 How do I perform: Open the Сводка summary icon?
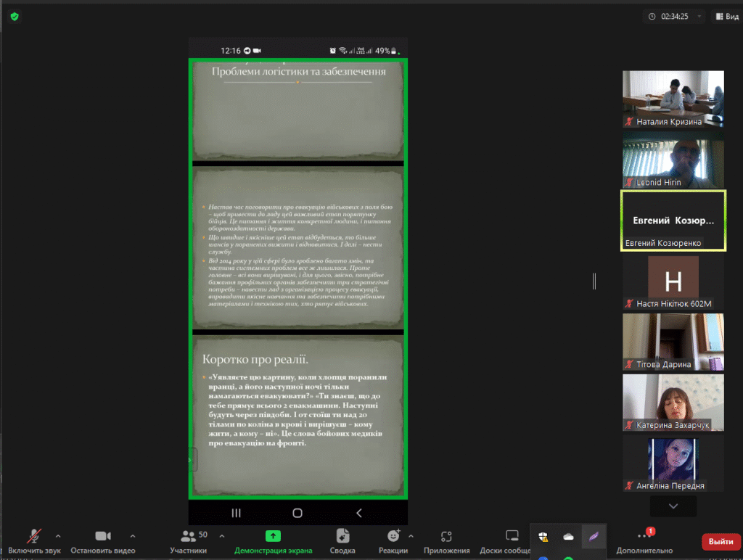click(342, 536)
